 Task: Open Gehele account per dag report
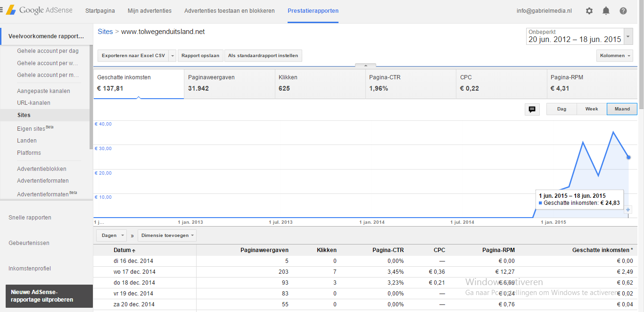click(x=48, y=51)
